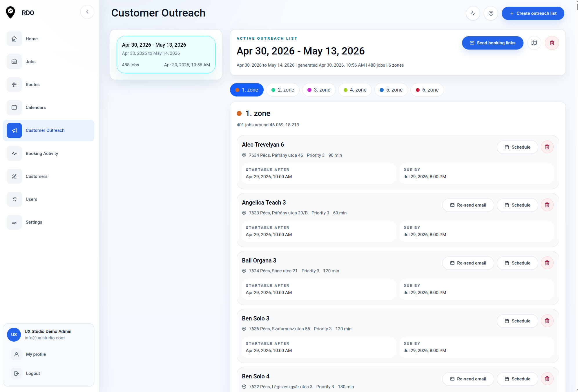Click the address 7634 Pécs, Páfrány utca 46
The height and width of the screenshot is (392, 578).
click(276, 155)
